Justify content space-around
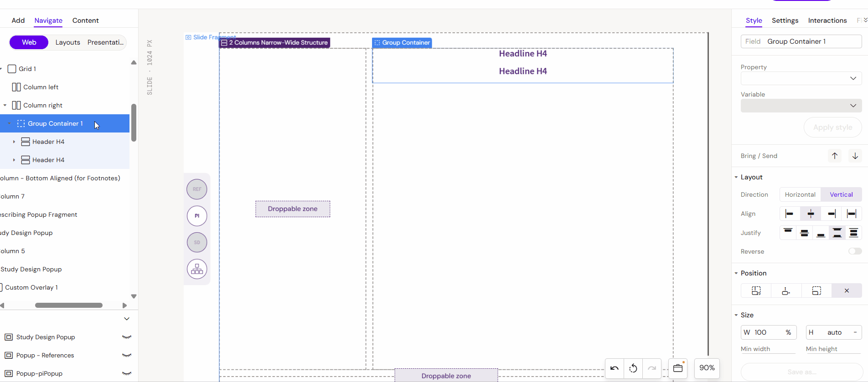 (853, 233)
